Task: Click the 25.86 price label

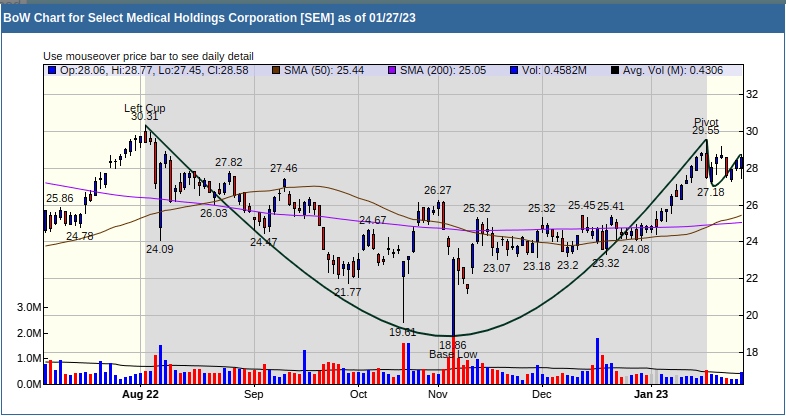Action: 60,198
